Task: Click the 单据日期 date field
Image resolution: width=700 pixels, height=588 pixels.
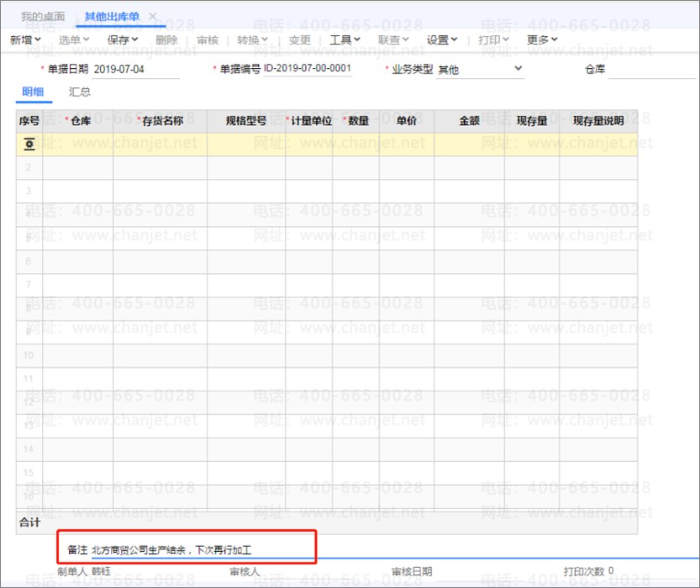Action: (143, 69)
